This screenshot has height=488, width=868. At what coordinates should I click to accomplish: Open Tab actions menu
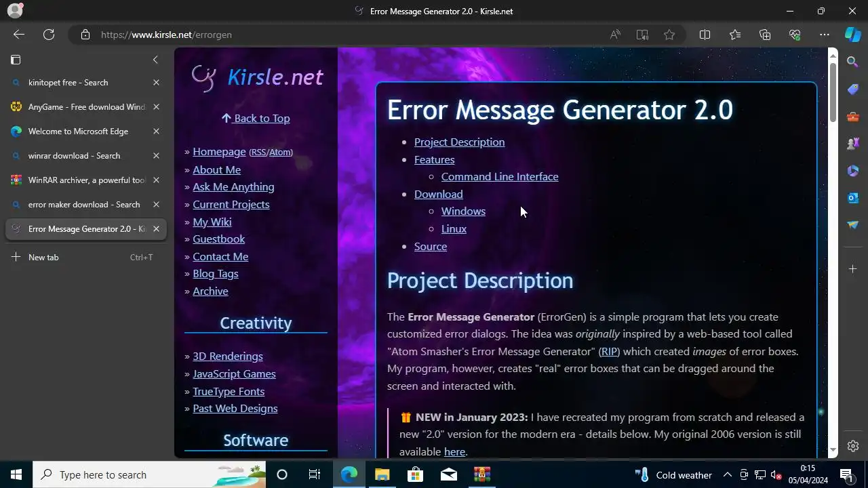16,60
